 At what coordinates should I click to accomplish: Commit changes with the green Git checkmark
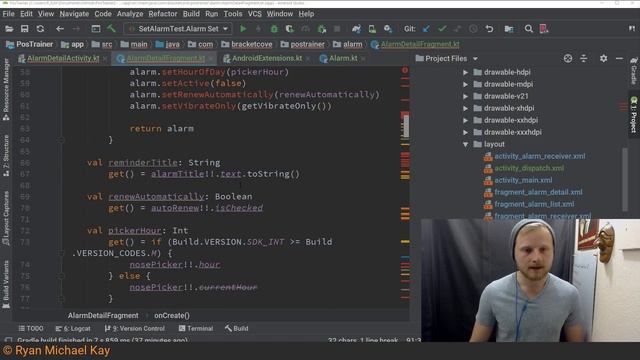(x=442, y=29)
